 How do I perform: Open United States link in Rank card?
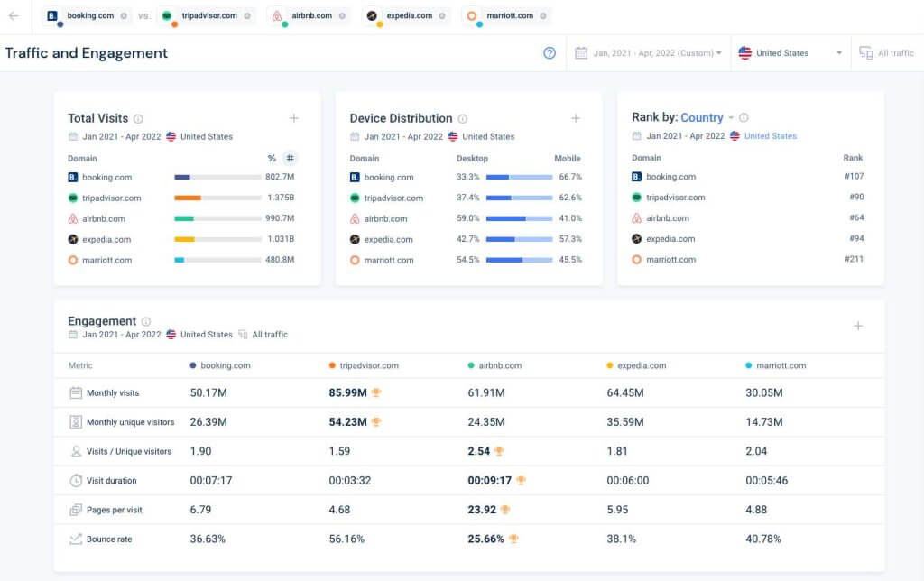coord(771,136)
